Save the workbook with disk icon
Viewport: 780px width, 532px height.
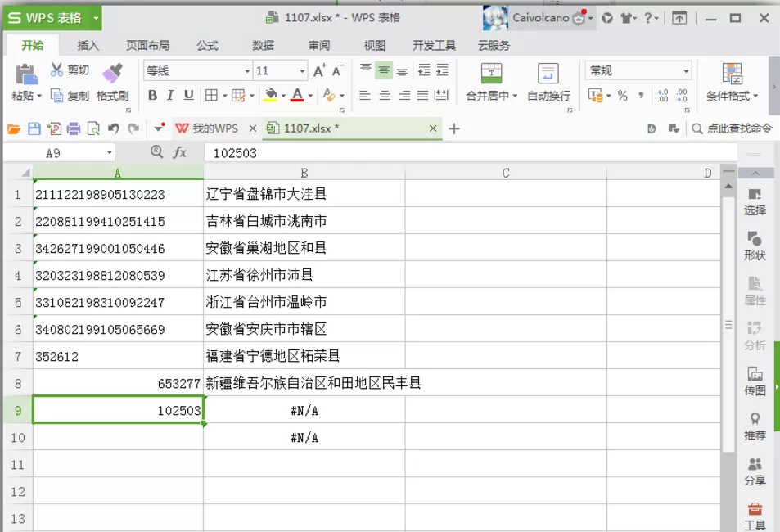click(34, 128)
